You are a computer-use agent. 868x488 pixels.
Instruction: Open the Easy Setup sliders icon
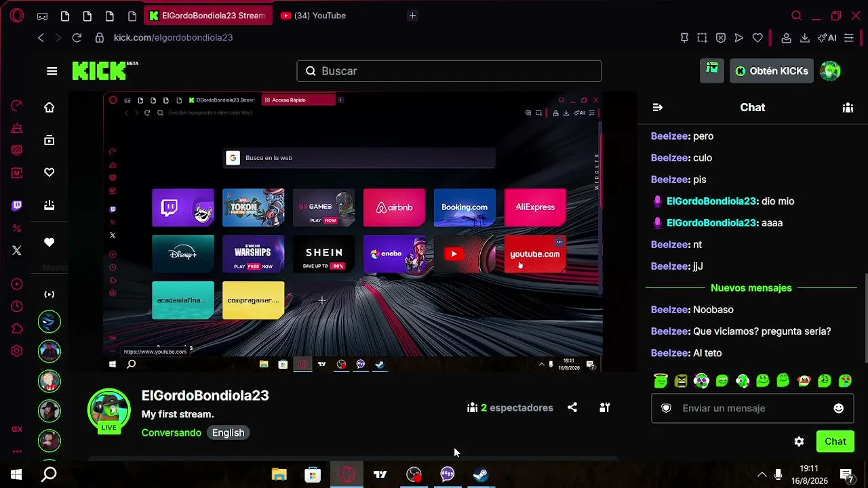tap(849, 38)
